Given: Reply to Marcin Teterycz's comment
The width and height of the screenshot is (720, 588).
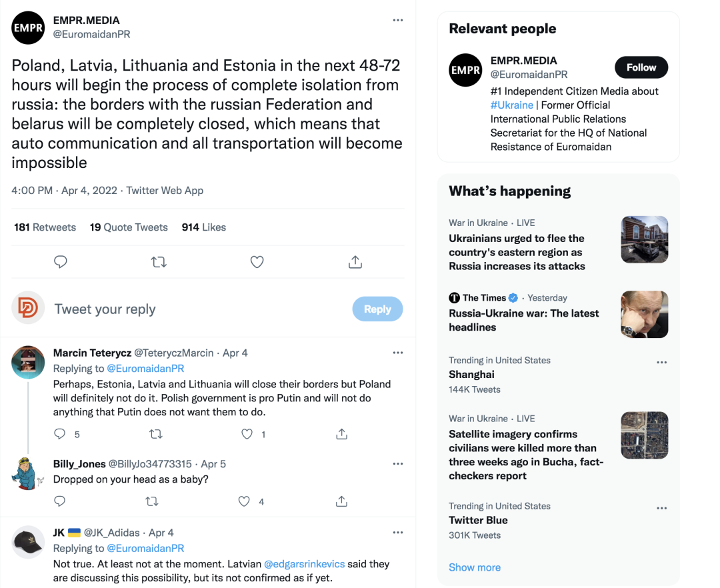Looking at the screenshot, I should [60, 434].
